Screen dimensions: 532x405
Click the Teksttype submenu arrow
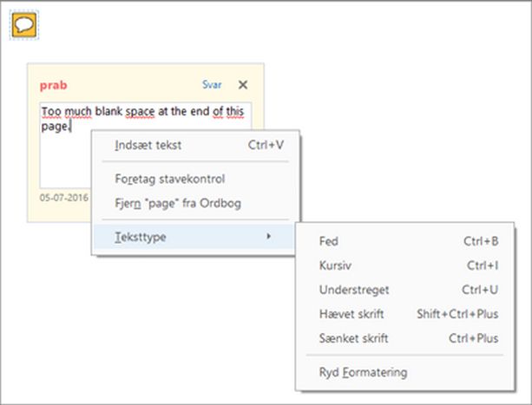point(268,236)
